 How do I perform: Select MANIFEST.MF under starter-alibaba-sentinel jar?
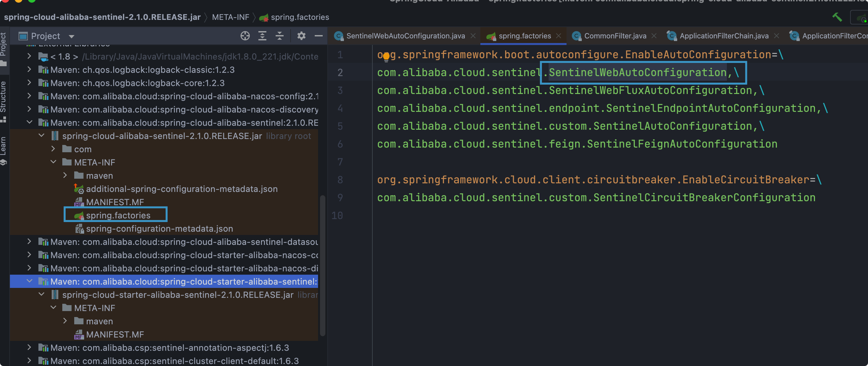coord(115,334)
